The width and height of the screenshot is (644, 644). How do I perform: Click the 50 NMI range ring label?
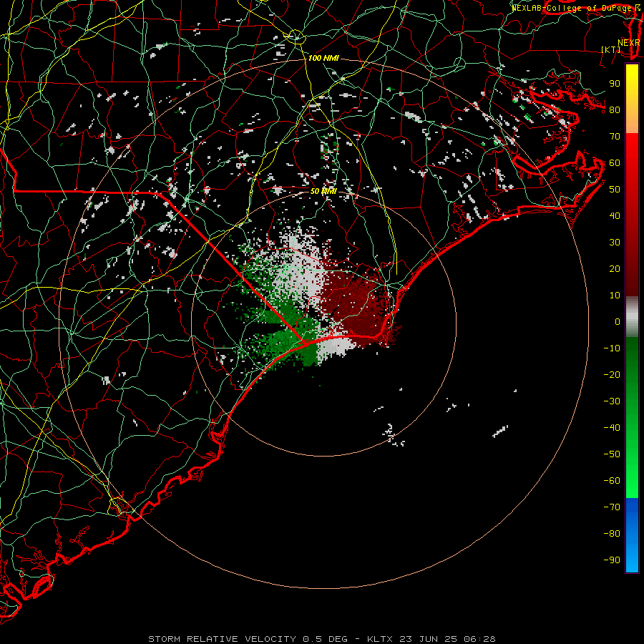tap(323, 191)
